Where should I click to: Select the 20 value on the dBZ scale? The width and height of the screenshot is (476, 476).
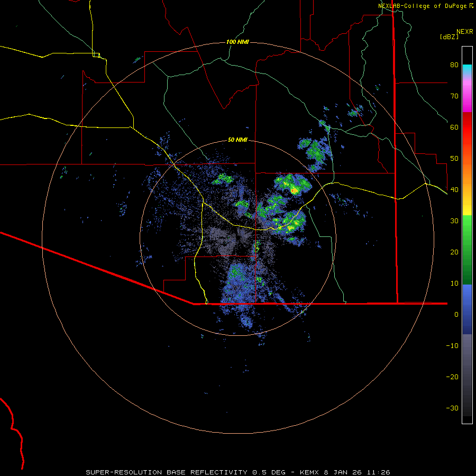coord(454,252)
